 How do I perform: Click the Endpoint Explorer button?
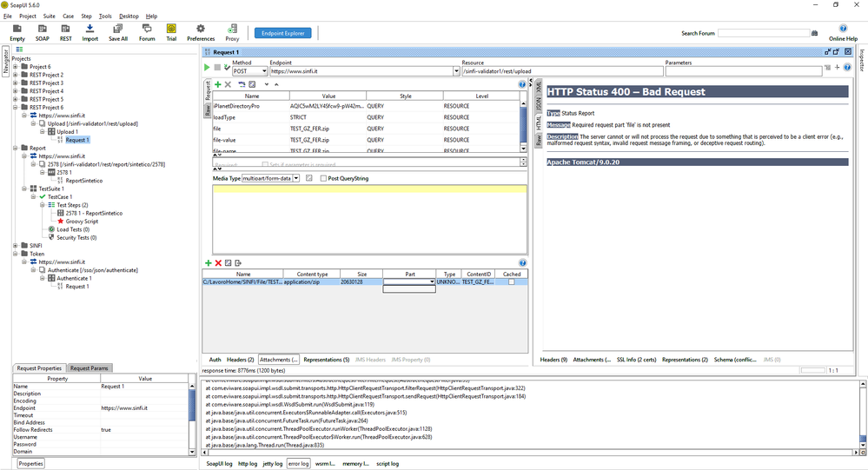tap(282, 33)
